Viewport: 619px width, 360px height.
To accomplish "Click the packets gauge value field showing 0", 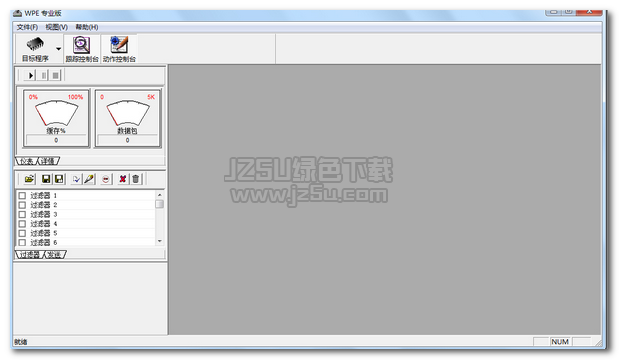I will tap(128, 140).
